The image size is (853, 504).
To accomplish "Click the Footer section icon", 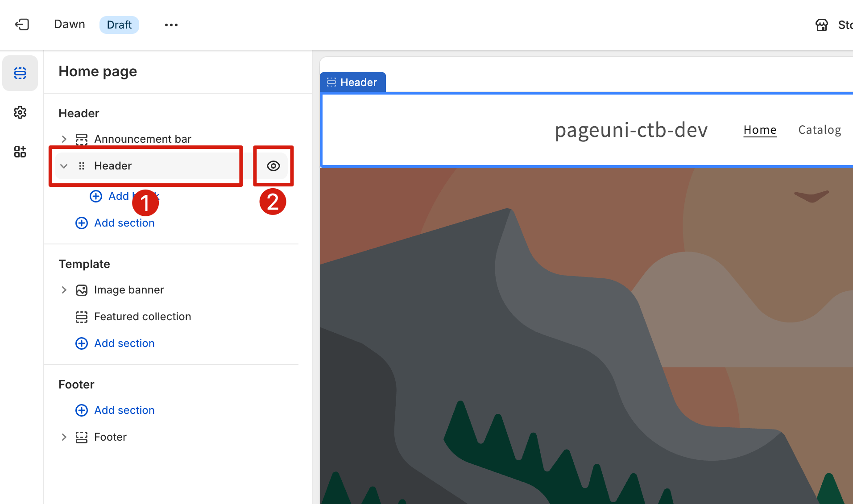I will [x=82, y=437].
